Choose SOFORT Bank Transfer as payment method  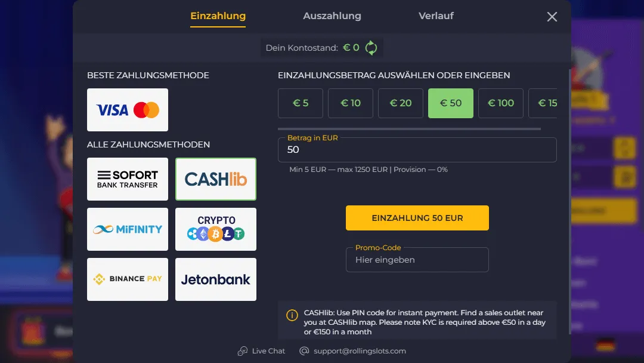click(127, 179)
